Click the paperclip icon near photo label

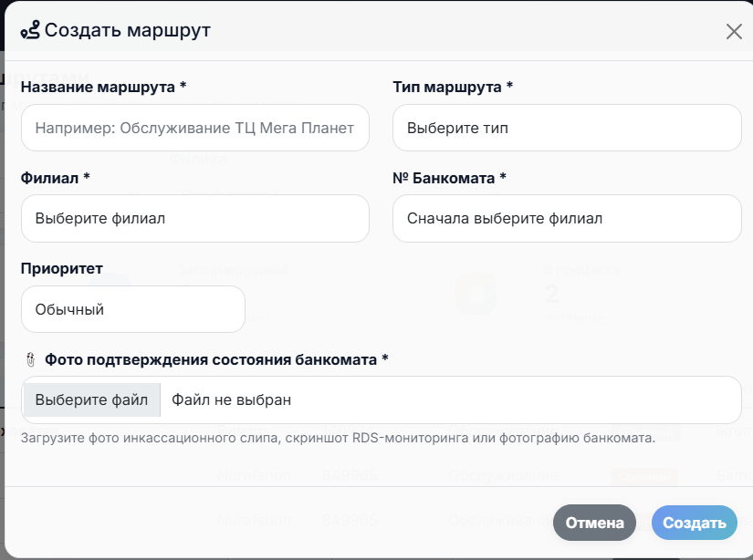click(30, 359)
